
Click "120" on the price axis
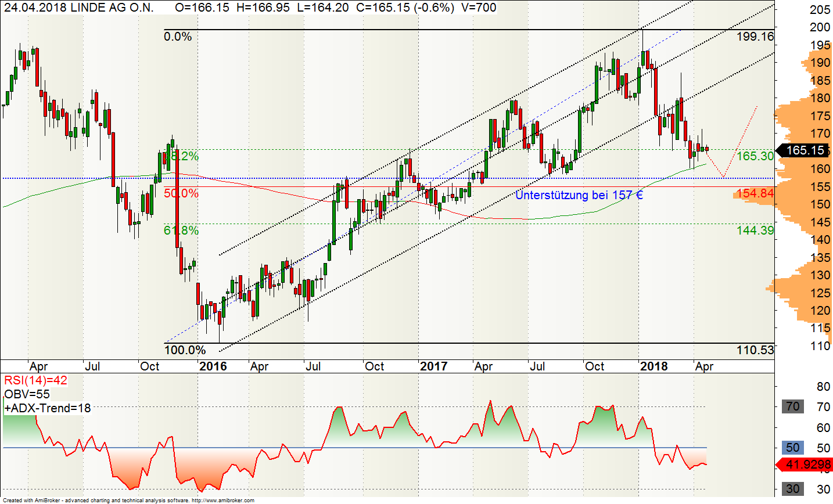[820, 311]
